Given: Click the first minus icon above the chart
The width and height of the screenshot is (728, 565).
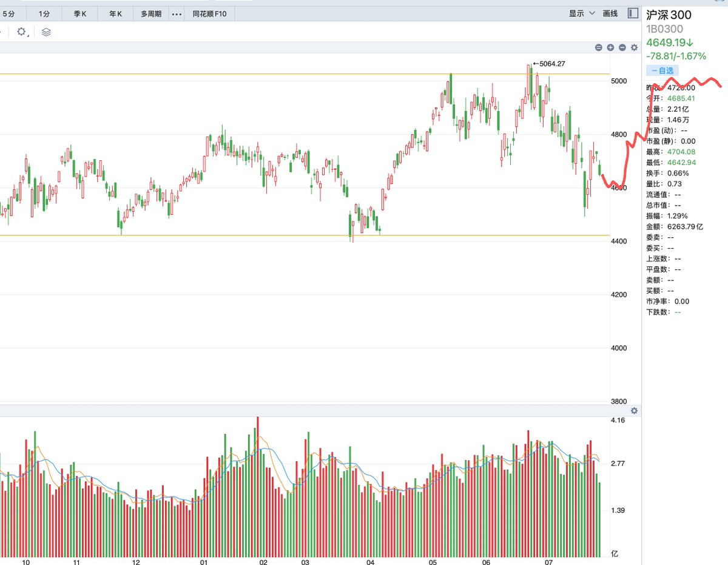Looking at the screenshot, I should coord(599,47).
